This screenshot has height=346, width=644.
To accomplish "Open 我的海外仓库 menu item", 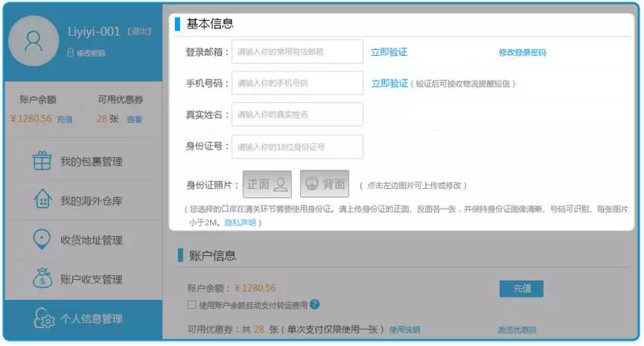I will click(83, 200).
